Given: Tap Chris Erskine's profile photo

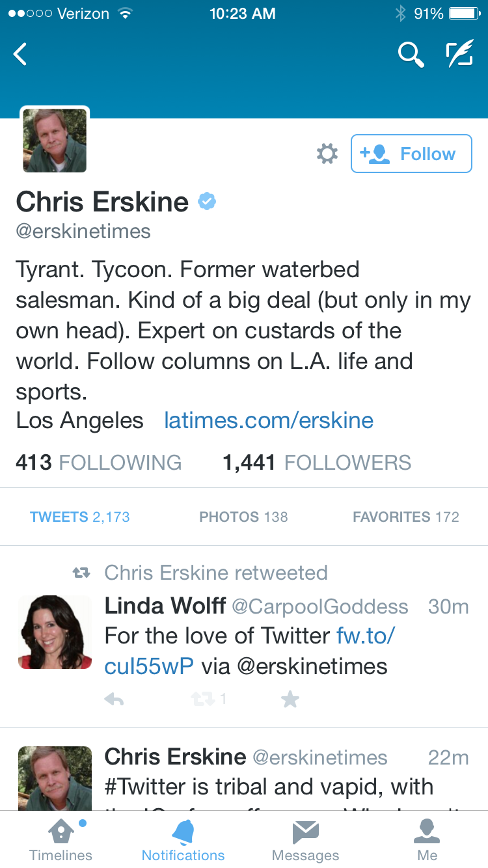Looking at the screenshot, I should 55,141.
